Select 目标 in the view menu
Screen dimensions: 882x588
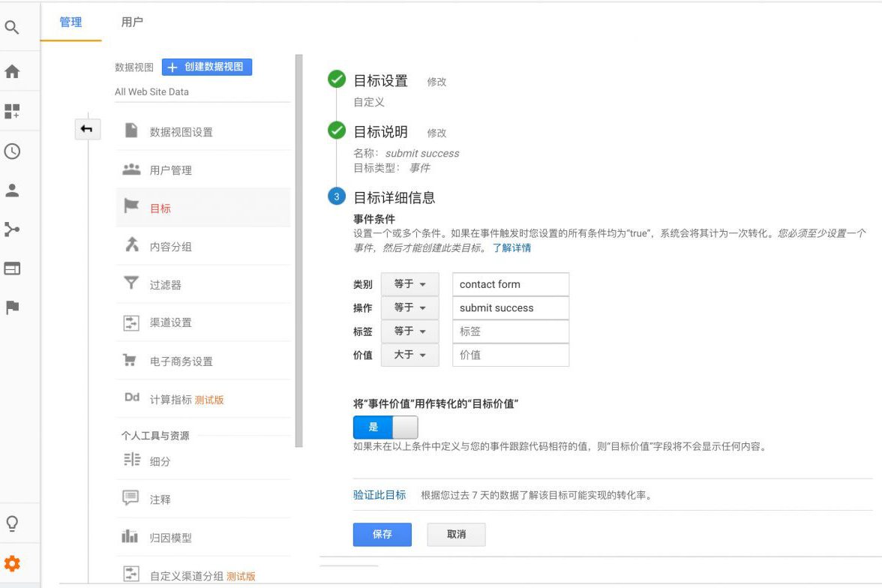point(160,208)
